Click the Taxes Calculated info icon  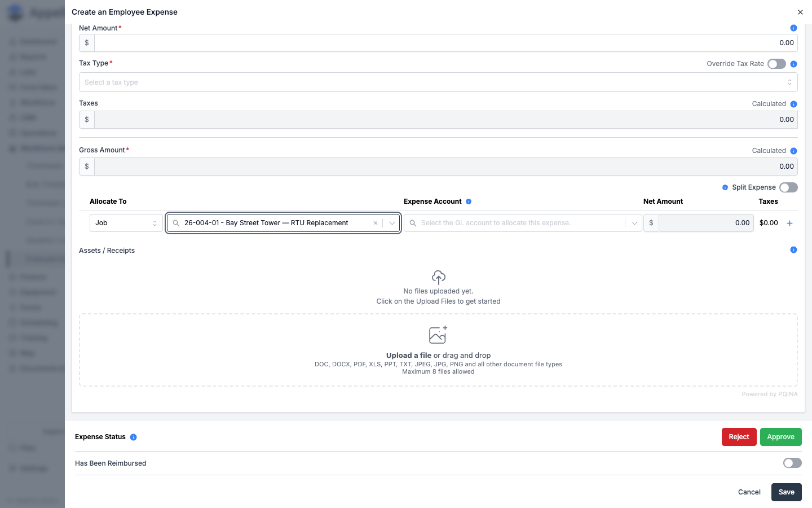793,104
